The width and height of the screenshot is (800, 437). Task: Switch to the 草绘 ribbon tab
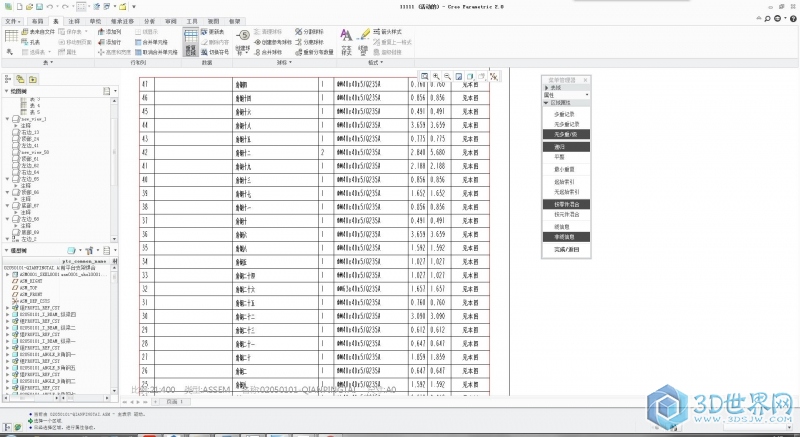95,21
